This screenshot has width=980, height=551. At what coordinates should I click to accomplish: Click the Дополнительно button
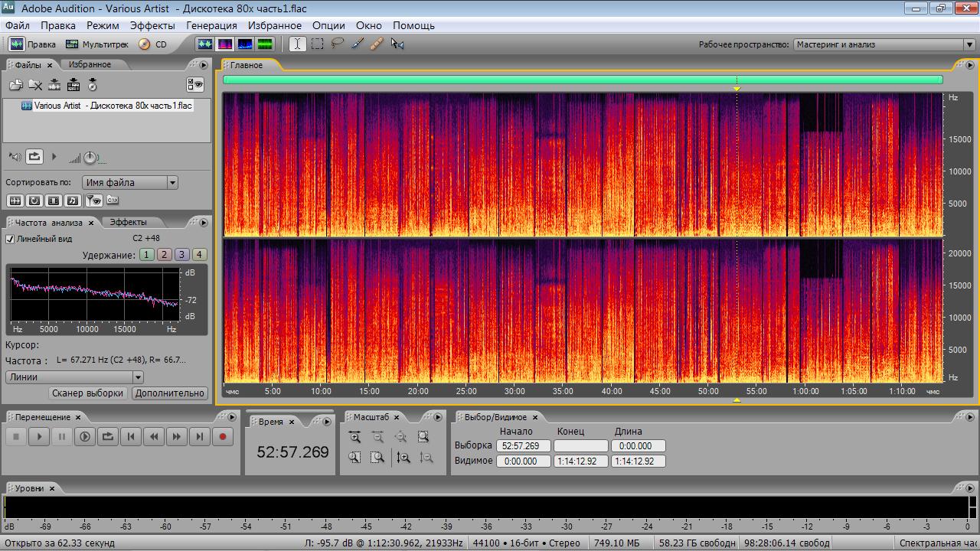click(x=169, y=393)
